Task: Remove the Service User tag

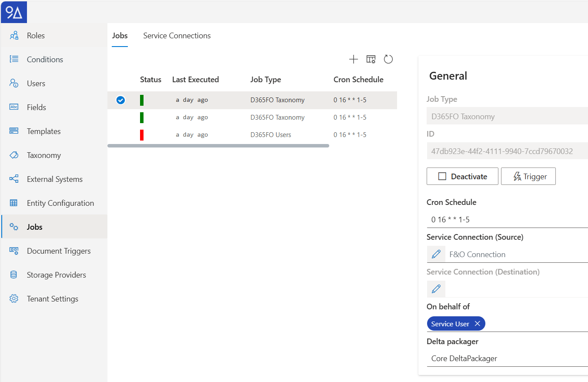Action: 478,324
